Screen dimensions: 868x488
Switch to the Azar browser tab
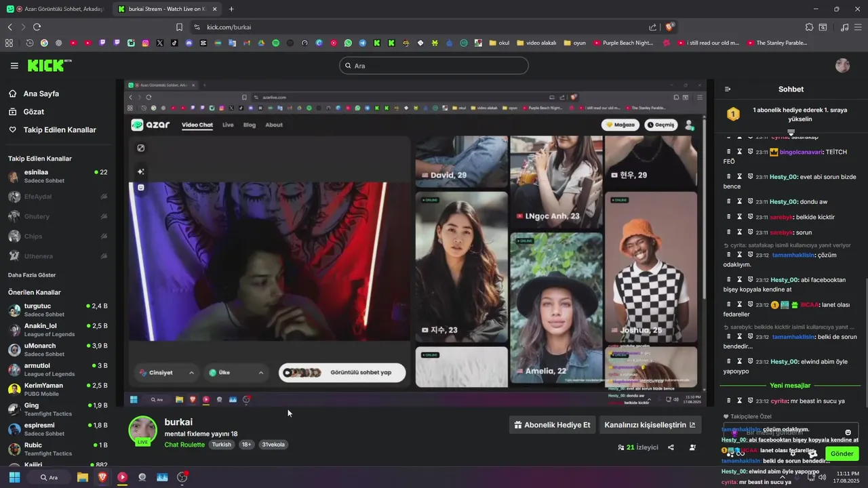(x=56, y=9)
